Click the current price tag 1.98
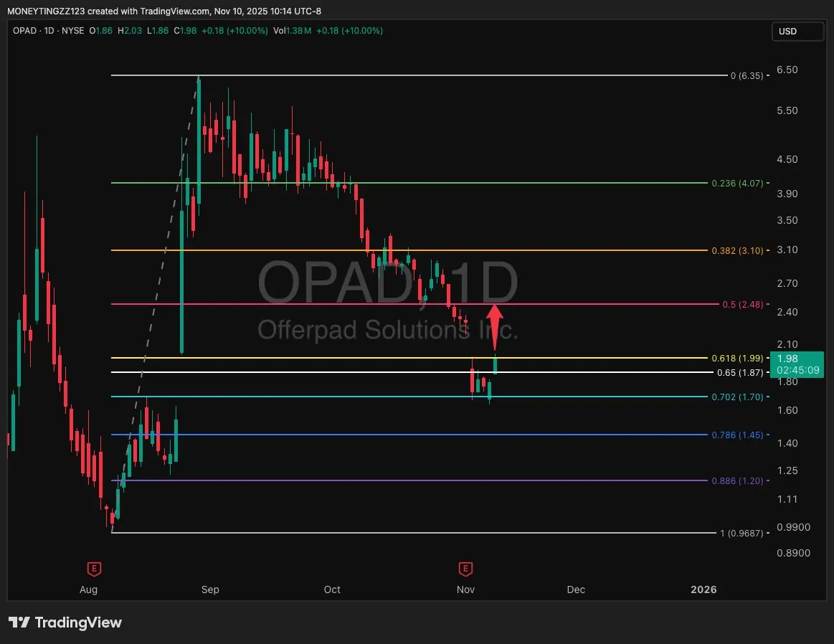Screen dimensions: 834x644 coord(797,364)
